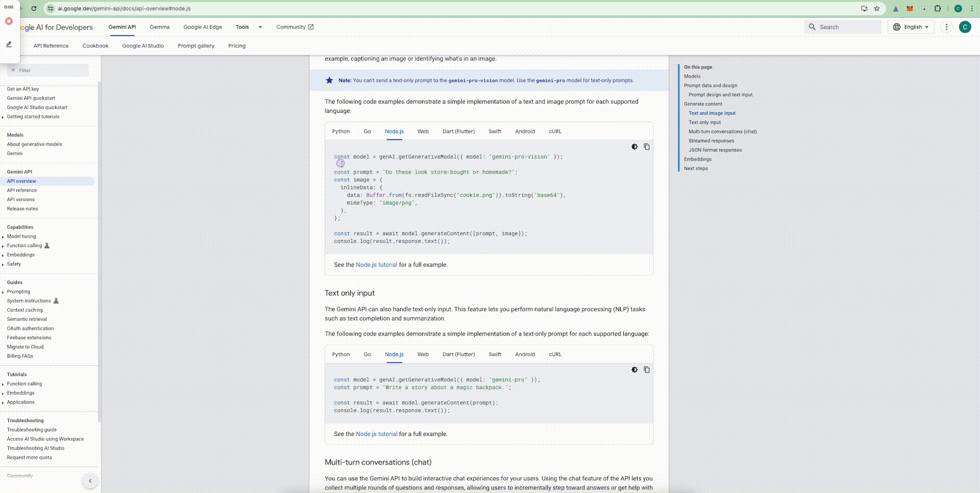The width and height of the screenshot is (980, 493).
Task: Click the Search input field
Action: pyautogui.click(x=847, y=27)
